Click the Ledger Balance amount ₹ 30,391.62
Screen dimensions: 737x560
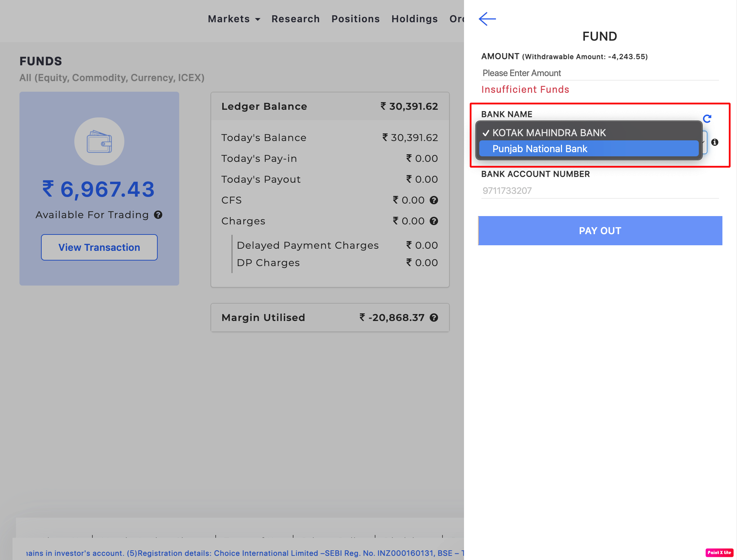click(x=409, y=106)
